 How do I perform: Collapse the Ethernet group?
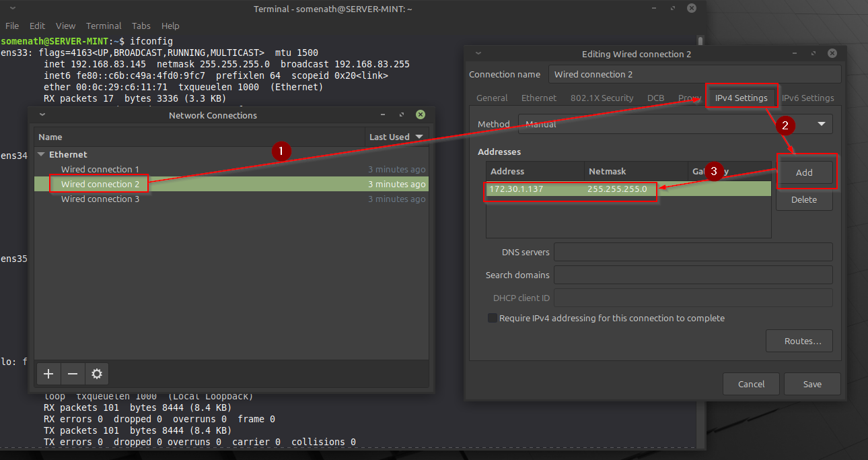pos(42,154)
